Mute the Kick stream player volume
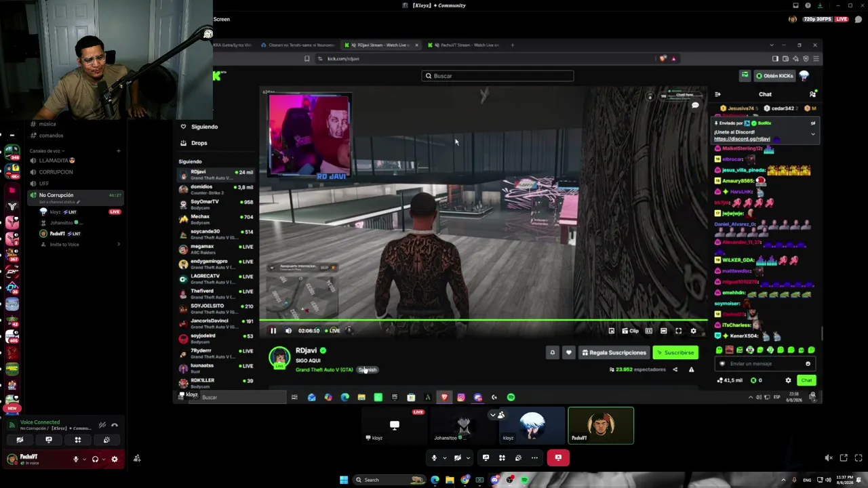868x488 pixels. point(288,331)
